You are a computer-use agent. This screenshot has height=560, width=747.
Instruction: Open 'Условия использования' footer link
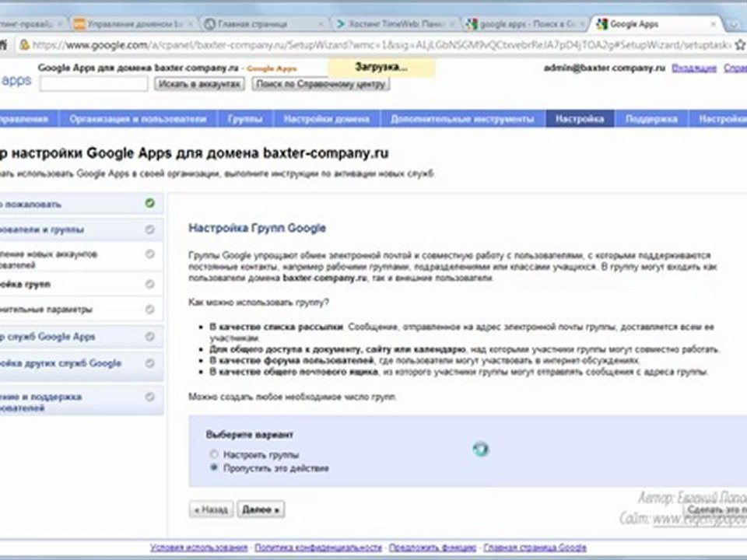[x=198, y=547]
